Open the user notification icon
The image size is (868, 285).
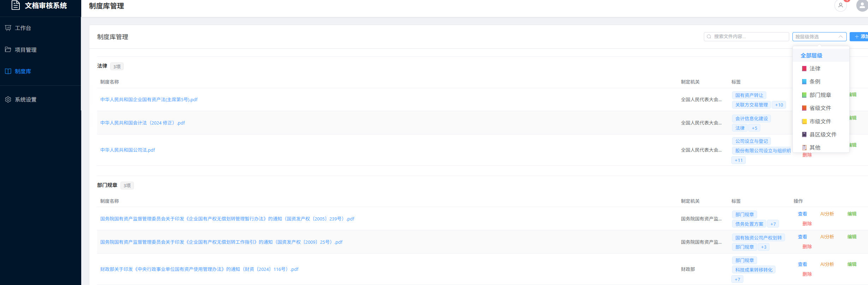click(840, 6)
